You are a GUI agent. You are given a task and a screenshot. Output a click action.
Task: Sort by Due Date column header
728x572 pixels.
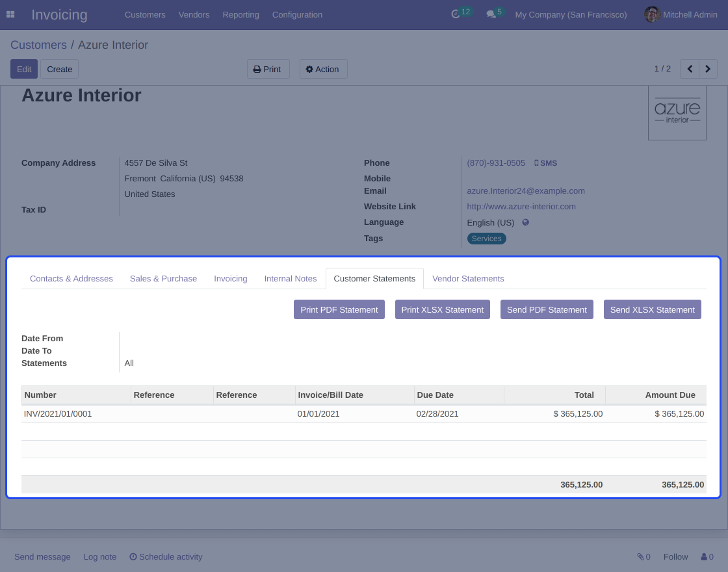pyautogui.click(x=459, y=395)
